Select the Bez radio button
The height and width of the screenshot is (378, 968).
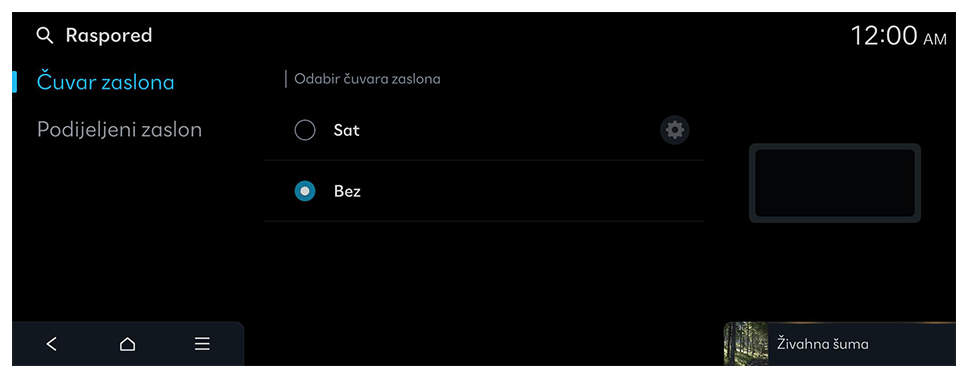pos(305,191)
